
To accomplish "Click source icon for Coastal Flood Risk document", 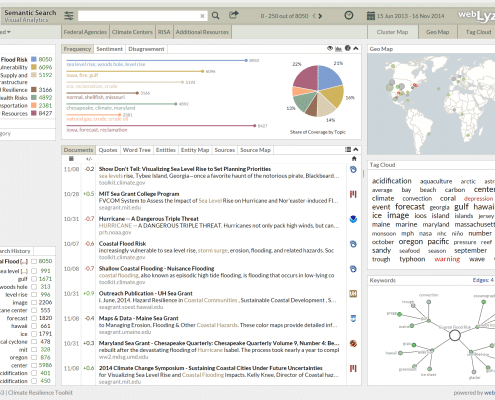I will click(353, 244).
